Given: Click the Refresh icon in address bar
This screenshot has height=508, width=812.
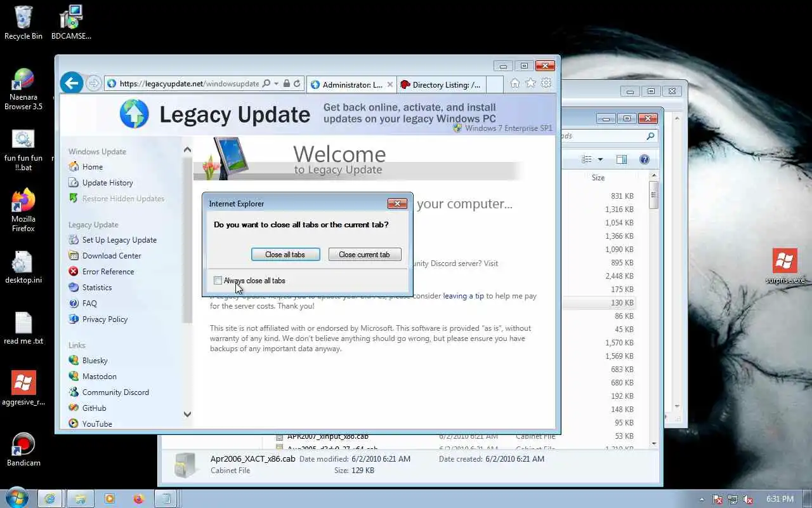Looking at the screenshot, I should [297, 84].
